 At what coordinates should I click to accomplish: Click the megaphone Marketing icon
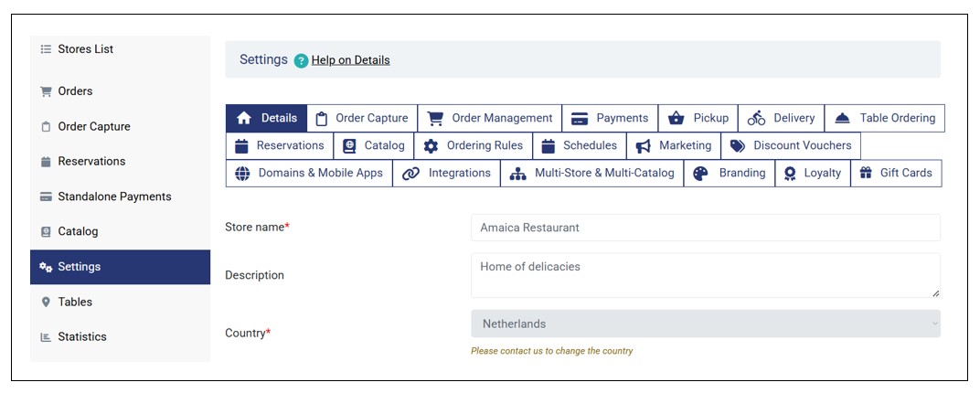644,146
